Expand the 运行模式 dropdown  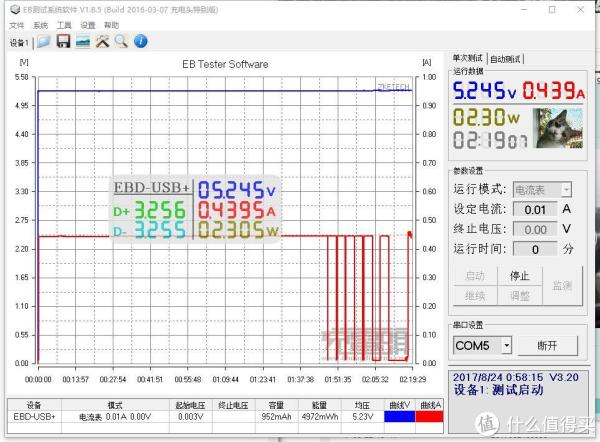pyautogui.click(x=566, y=189)
